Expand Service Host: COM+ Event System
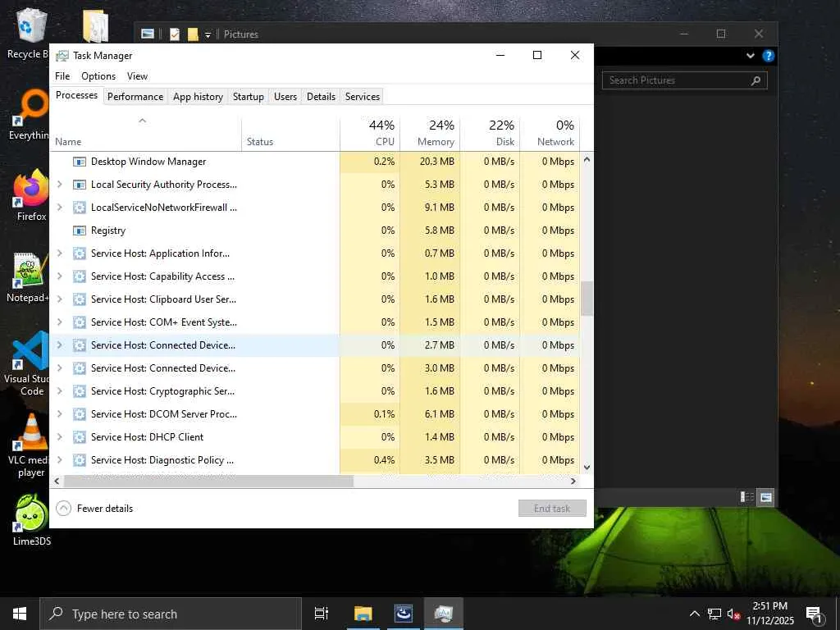This screenshot has height=630, width=840. [59, 322]
